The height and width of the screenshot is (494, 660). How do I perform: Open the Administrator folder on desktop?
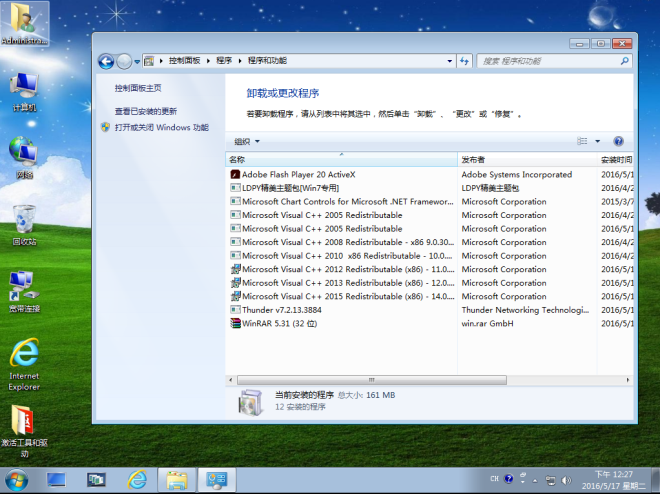[24, 23]
